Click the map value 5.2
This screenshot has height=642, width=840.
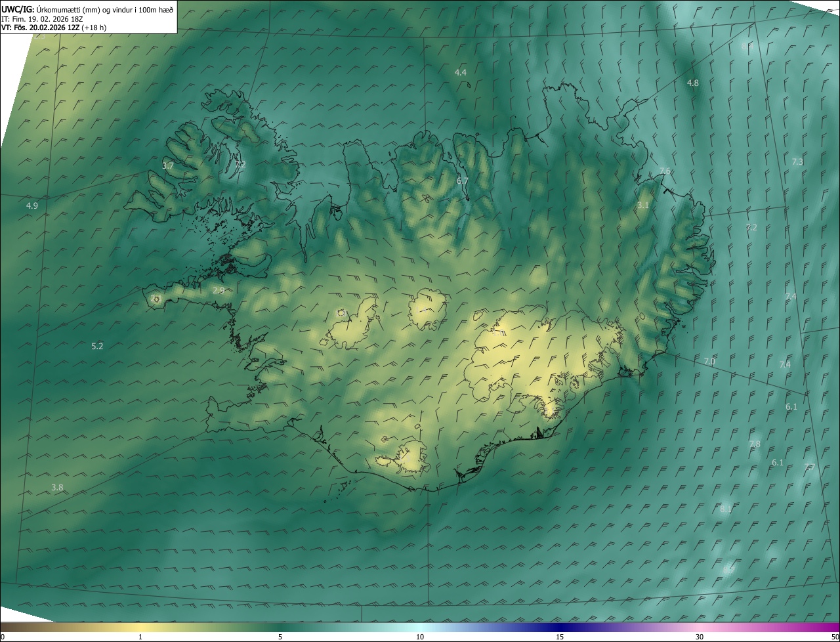(x=97, y=346)
